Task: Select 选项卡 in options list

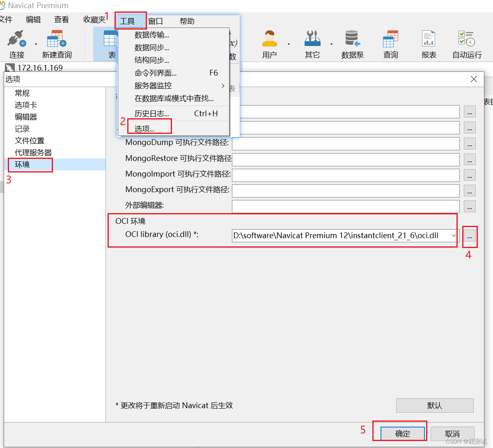Action: coord(26,105)
